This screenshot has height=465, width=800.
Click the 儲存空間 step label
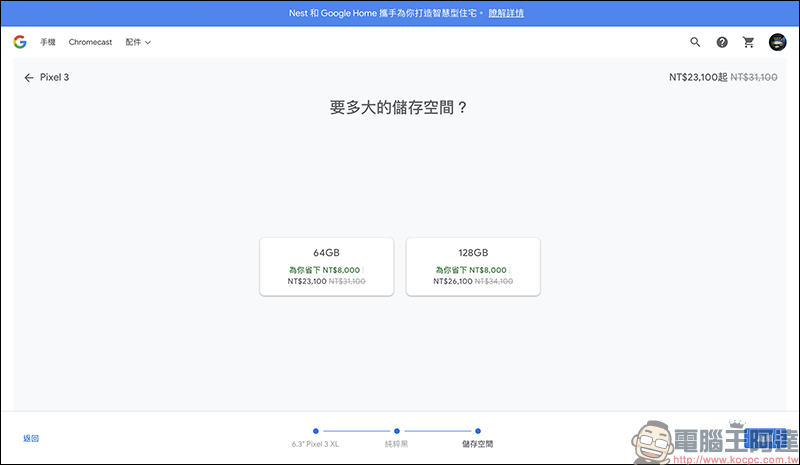click(x=478, y=444)
